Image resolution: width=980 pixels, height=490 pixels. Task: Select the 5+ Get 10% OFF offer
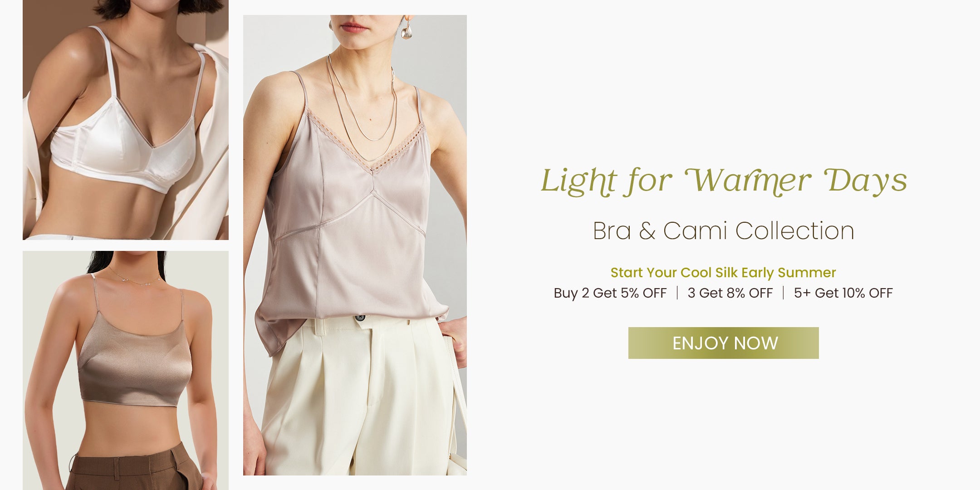tap(843, 293)
